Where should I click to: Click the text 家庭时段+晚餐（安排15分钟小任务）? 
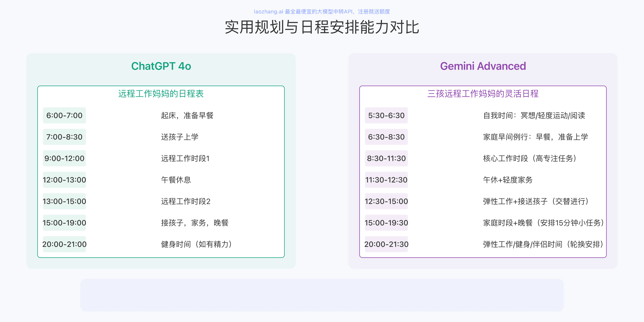coord(543,223)
